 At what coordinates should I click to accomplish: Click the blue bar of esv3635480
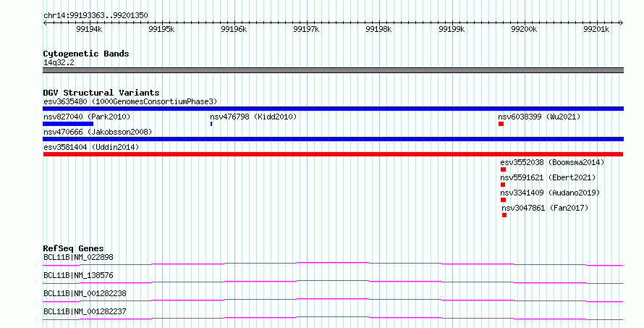coord(333,109)
